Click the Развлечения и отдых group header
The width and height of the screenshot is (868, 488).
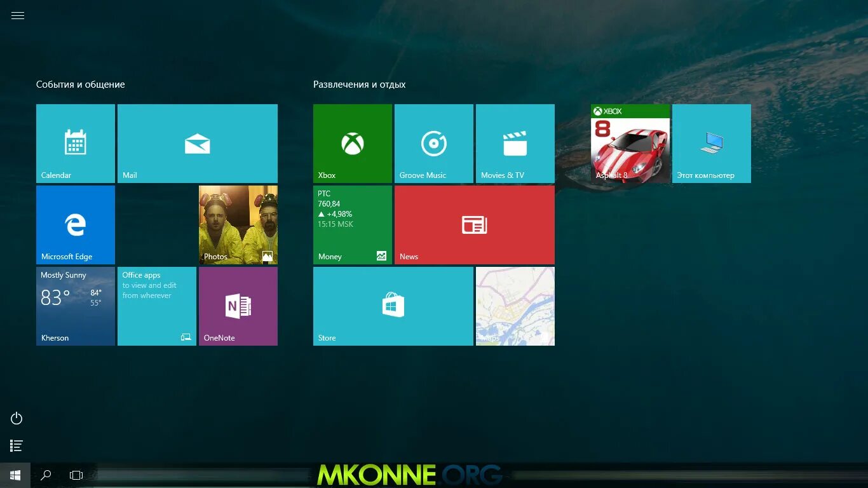tap(359, 85)
